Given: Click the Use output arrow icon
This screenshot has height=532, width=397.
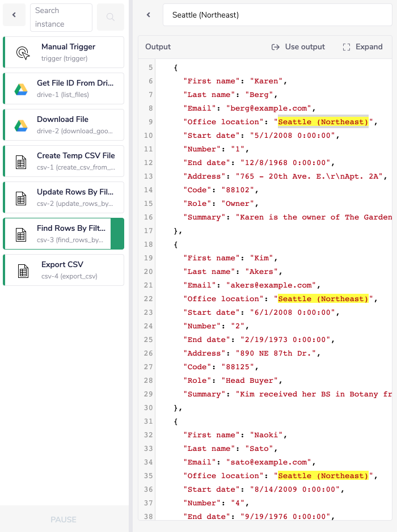Looking at the screenshot, I should pyautogui.click(x=276, y=47).
